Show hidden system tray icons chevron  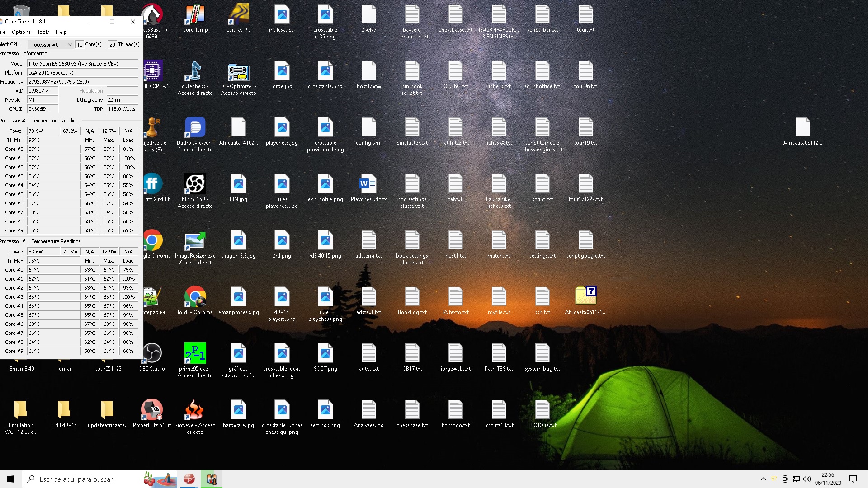tap(763, 479)
